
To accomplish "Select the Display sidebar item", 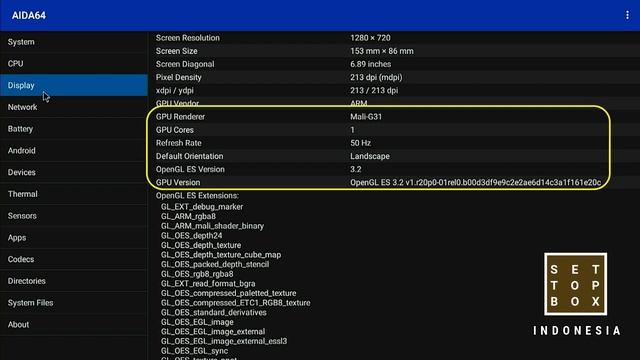I will [x=73, y=85].
